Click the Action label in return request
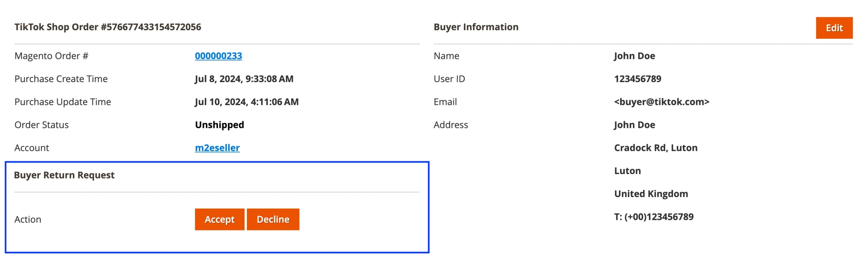The image size is (868, 268). (28, 219)
